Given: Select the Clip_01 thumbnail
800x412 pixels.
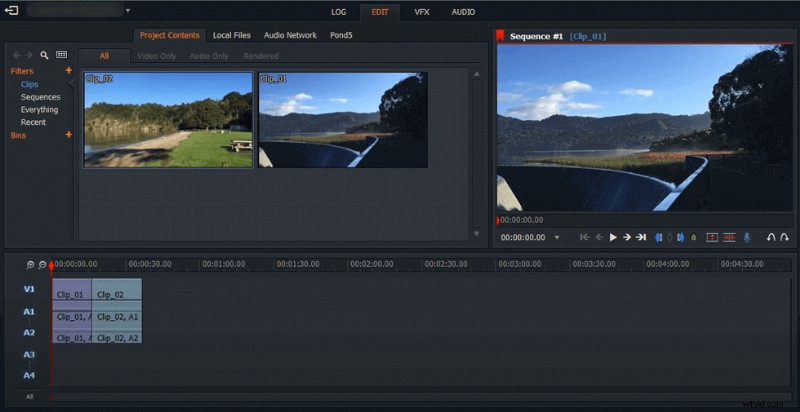Looking at the screenshot, I should 343,120.
